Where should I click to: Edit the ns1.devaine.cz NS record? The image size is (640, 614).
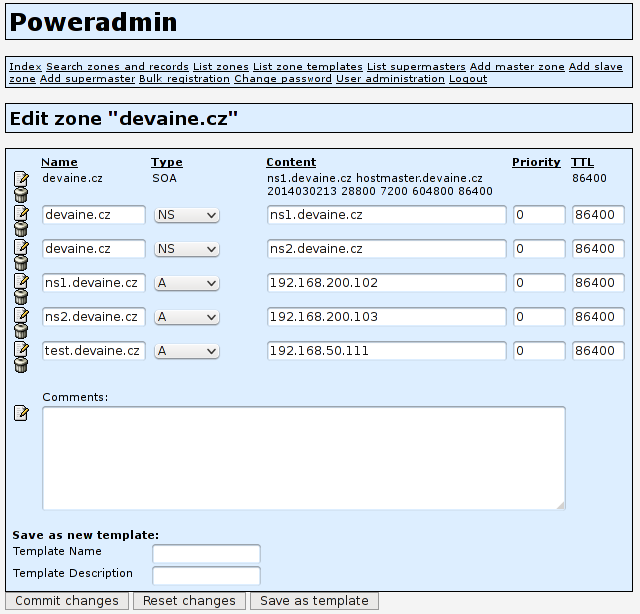[21, 213]
